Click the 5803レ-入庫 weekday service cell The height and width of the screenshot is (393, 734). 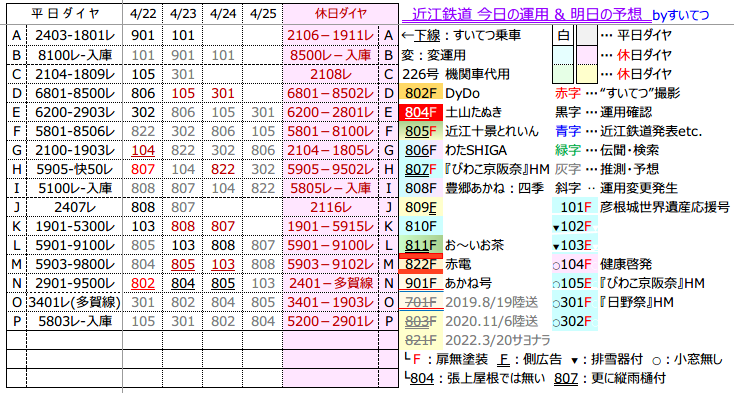74,321
